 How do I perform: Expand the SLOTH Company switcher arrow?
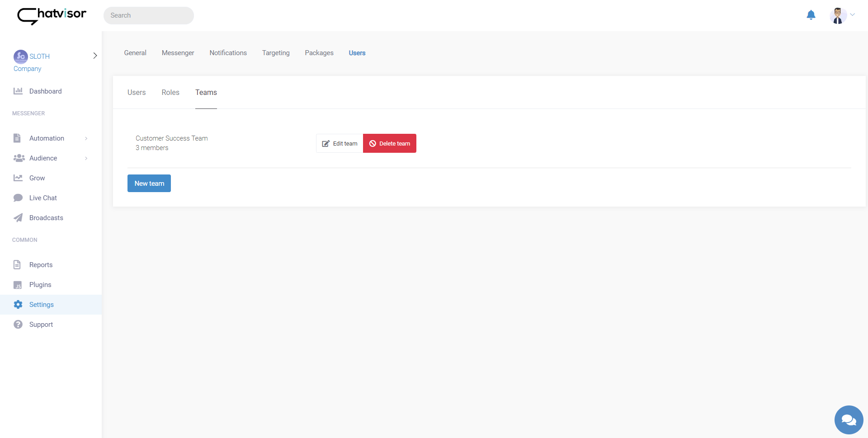(95, 56)
